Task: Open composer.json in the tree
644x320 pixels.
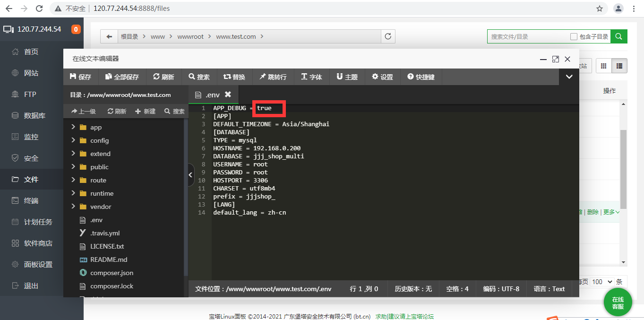Action: pyautogui.click(x=112, y=273)
